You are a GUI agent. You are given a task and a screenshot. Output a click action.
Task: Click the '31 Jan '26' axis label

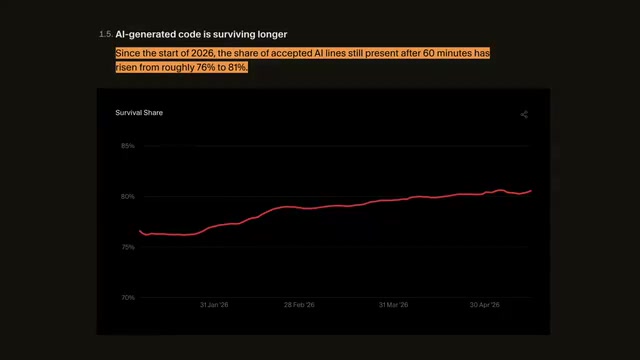[214, 305]
